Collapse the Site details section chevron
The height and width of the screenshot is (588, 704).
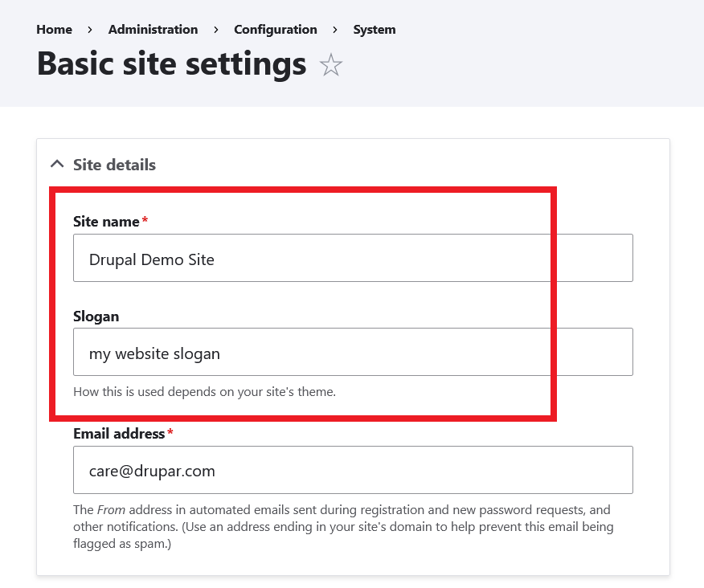click(56, 163)
